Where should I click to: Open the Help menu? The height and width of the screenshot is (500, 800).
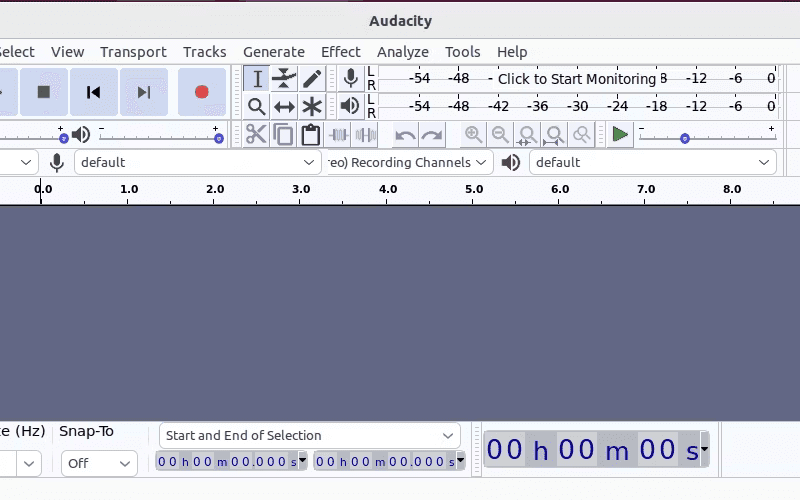[512, 52]
